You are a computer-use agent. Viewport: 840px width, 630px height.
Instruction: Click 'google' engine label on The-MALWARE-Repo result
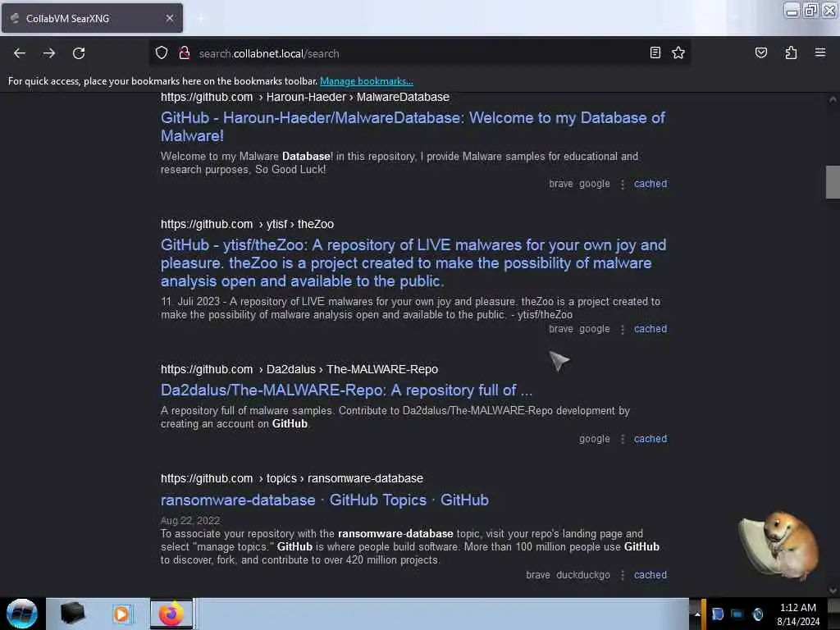[x=594, y=439]
